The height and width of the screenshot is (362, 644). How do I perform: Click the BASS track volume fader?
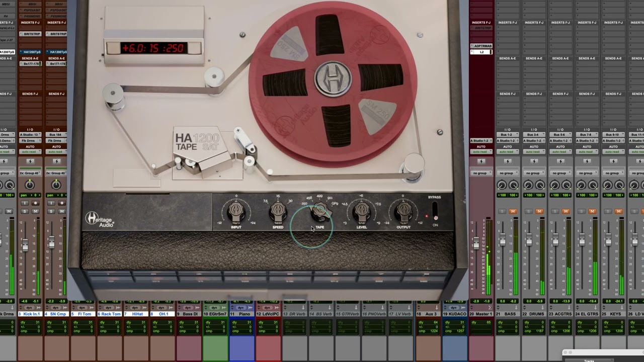click(x=502, y=240)
